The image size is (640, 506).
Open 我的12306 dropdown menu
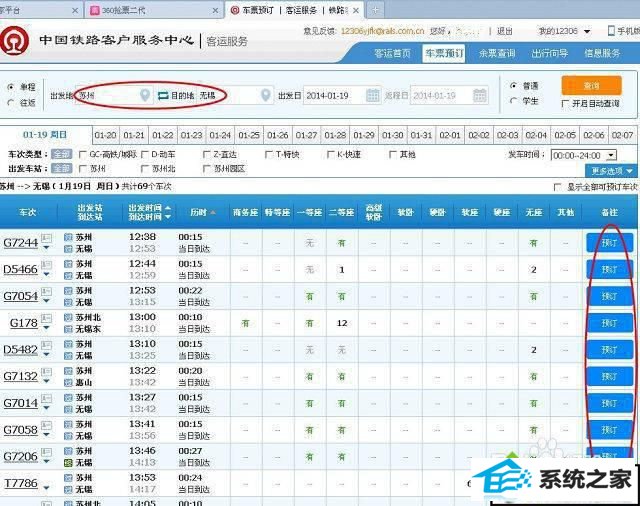564,31
